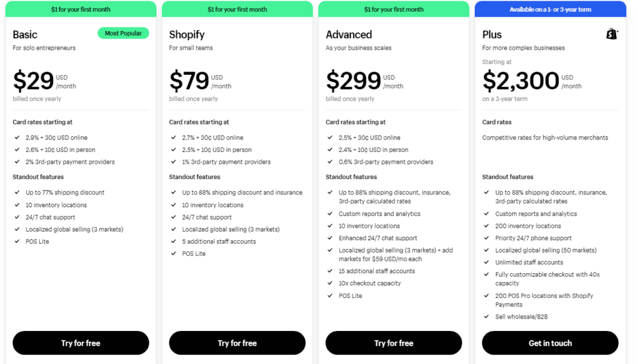Image resolution: width=638 pixels, height=364 pixels.
Task: Click the checkmark next to '200 inventory locations'
Action: coord(485,225)
